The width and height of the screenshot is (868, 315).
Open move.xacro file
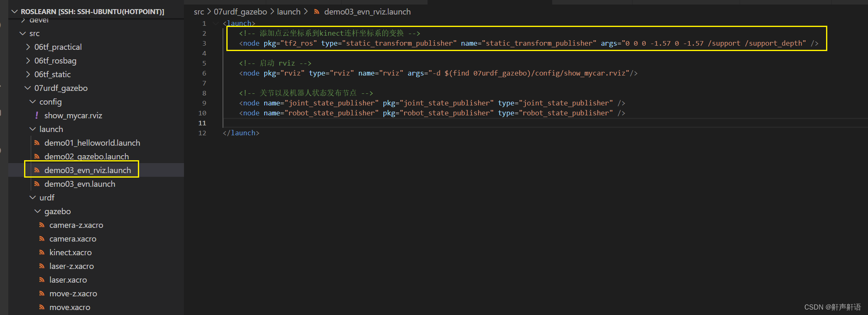coord(70,307)
